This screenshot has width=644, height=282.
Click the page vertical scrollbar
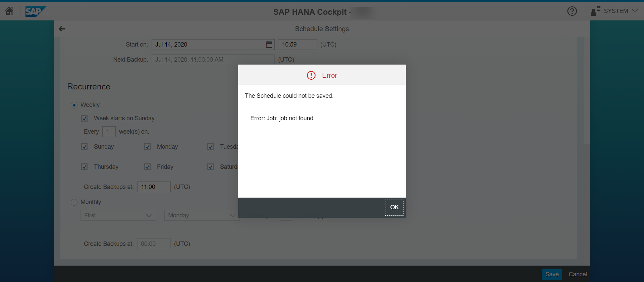(586, 90)
